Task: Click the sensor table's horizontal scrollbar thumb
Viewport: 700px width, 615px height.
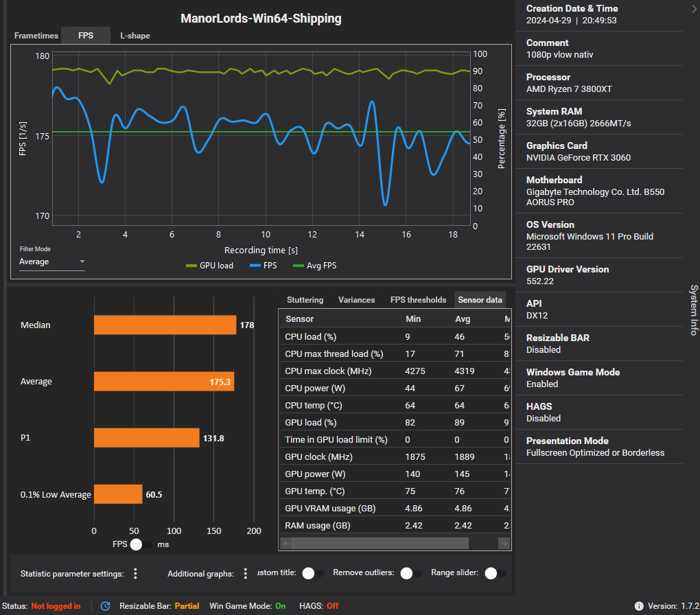Action: point(380,544)
